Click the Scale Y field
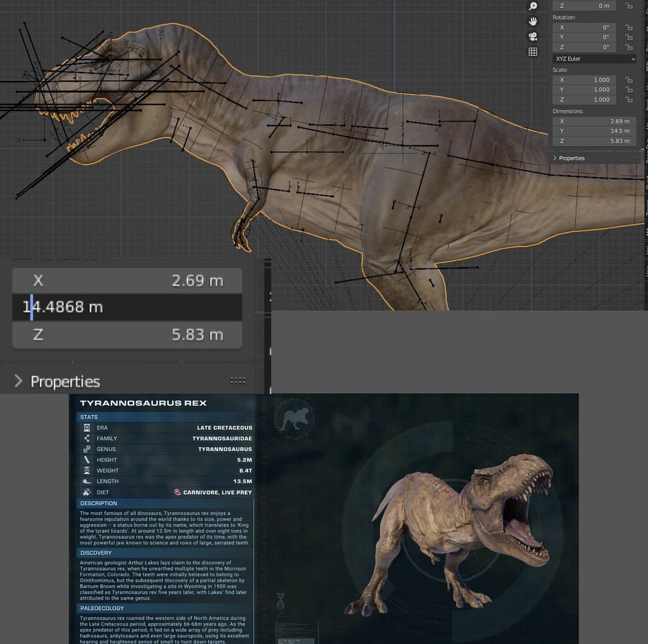The width and height of the screenshot is (648, 644). point(584,90)
